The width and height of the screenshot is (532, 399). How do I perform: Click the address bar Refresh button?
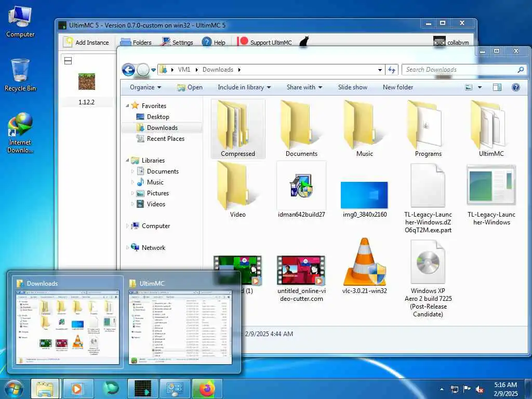(392, 70)
